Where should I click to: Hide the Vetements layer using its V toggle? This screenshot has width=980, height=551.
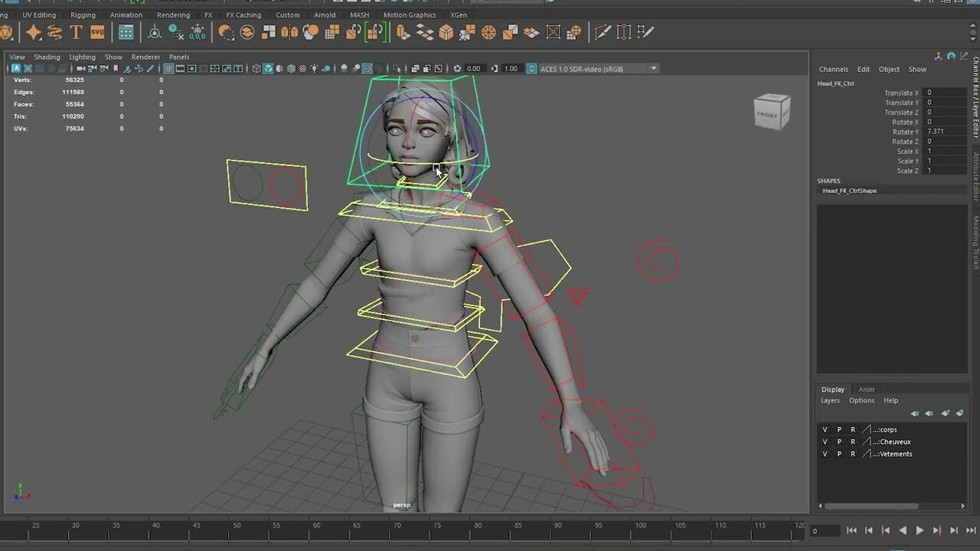[825, 454]
